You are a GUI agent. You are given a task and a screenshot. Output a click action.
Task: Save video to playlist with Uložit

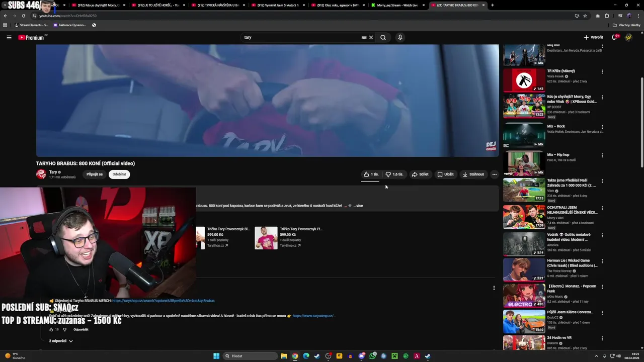coord(445,174)
